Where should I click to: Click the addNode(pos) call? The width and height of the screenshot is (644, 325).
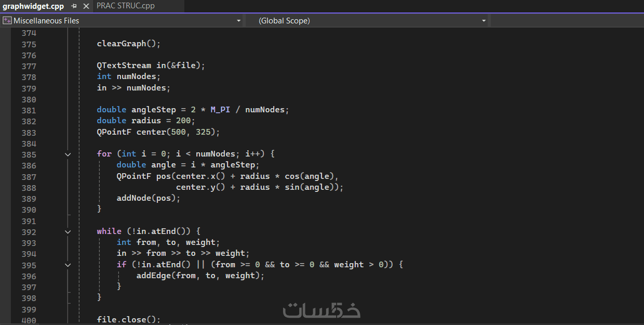(149, 198)
